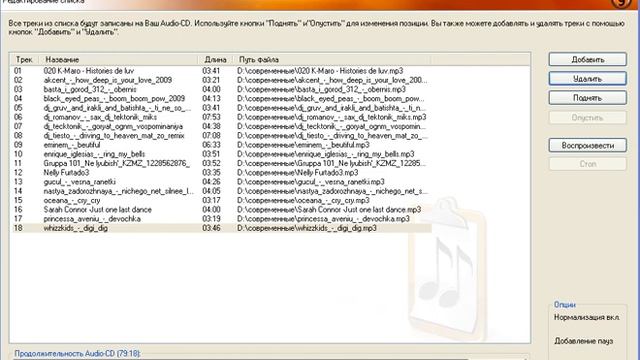Click the Нормализация вкл. option text

tap(587, 317)
